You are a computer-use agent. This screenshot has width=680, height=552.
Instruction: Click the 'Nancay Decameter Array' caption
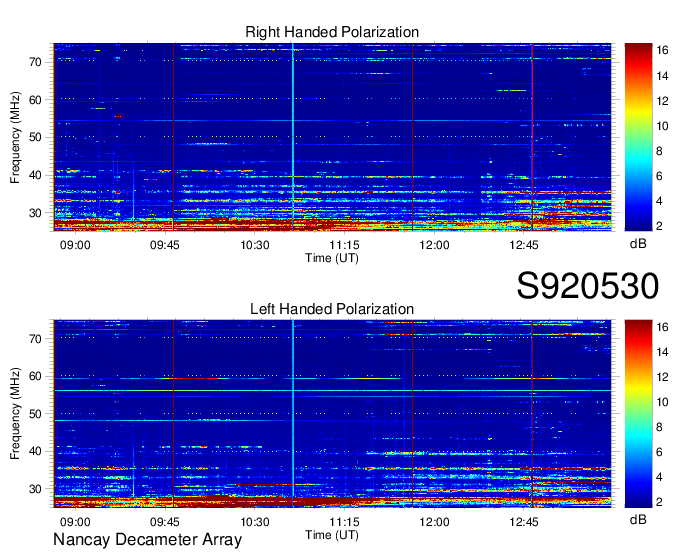pos(147,539)
